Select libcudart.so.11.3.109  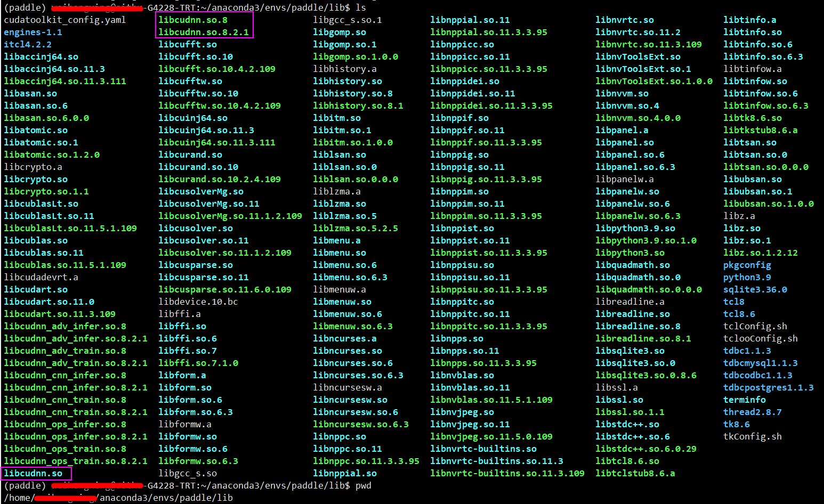[60, 314]
